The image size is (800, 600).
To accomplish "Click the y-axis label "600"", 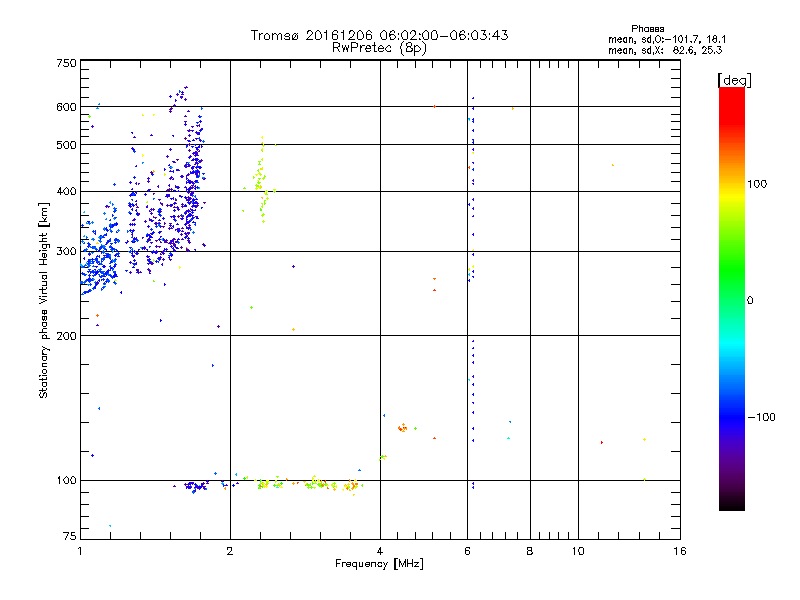I will point(66,107).
